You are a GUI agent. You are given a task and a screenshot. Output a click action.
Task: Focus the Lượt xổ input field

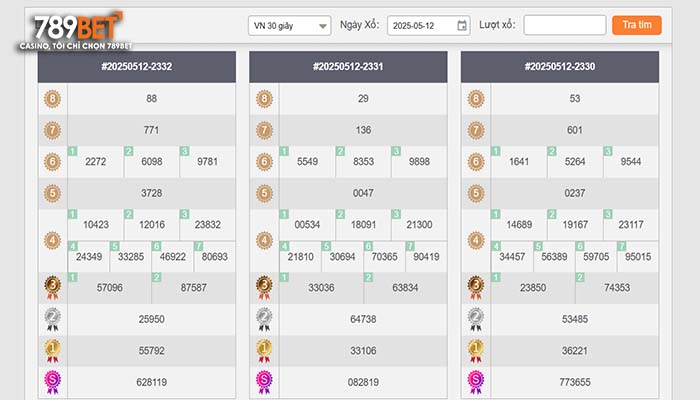point(565,25)
